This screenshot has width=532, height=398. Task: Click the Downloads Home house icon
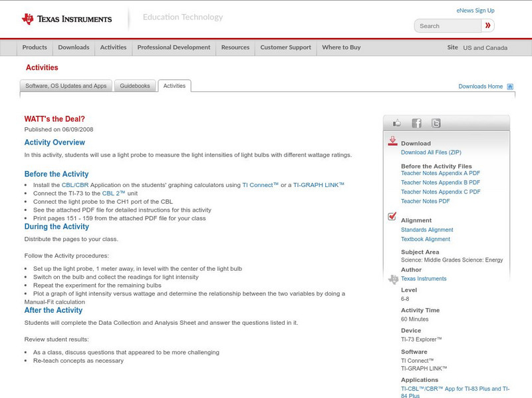pos(510,87)
